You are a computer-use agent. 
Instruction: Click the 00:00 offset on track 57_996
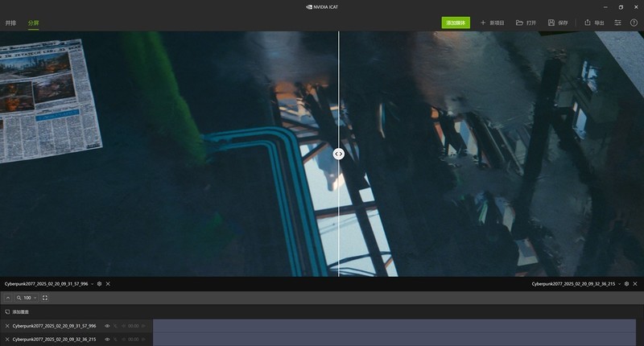tap(133, 326)
